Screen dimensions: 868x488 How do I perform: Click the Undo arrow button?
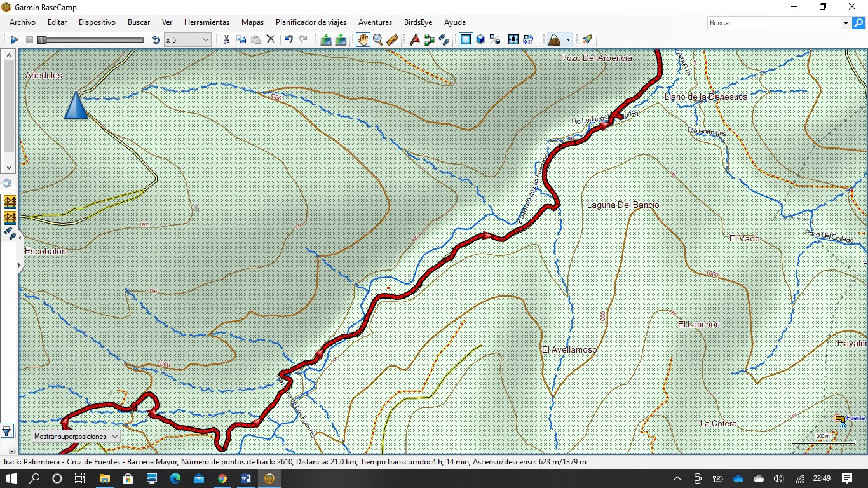tap(288, 39)
